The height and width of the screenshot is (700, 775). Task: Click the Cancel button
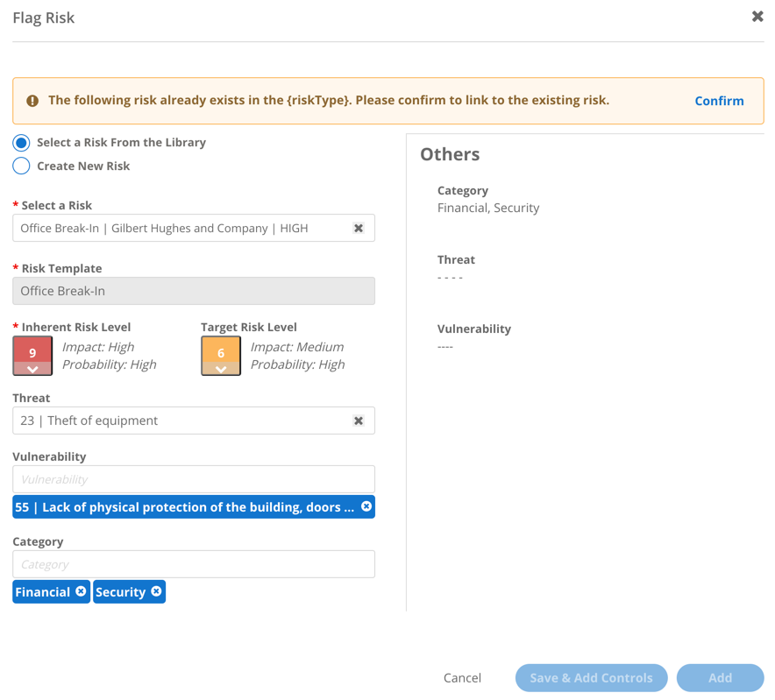[462, 677]
